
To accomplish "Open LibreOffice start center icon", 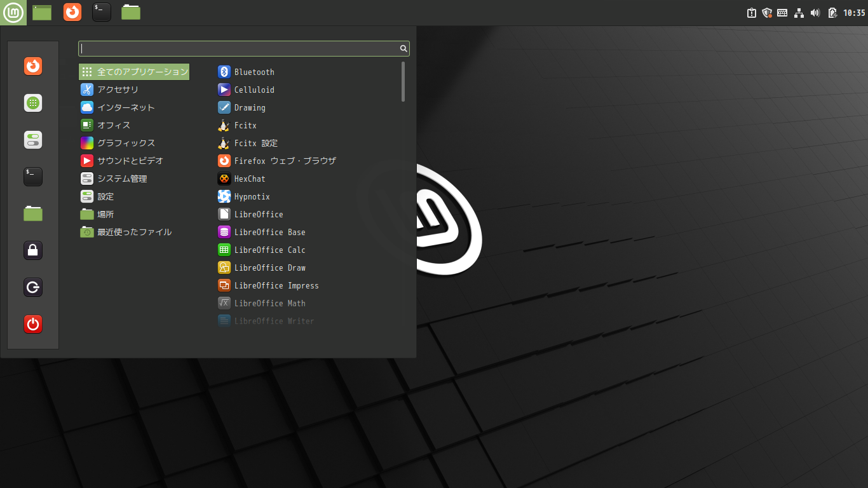I will point(224,214).
